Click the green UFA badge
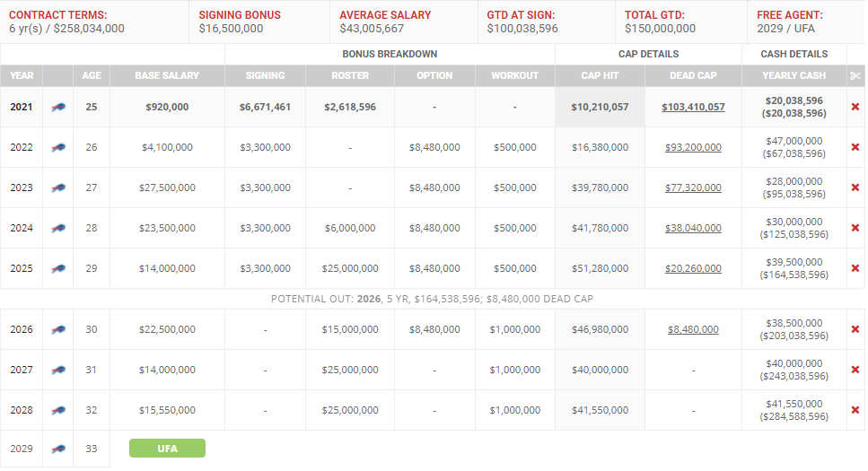Screen dimensions: 868x471 pos(167,448)
